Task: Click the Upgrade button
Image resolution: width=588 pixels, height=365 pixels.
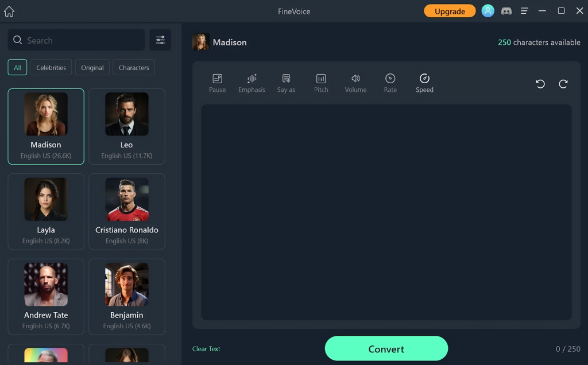Action: [450, 11]
